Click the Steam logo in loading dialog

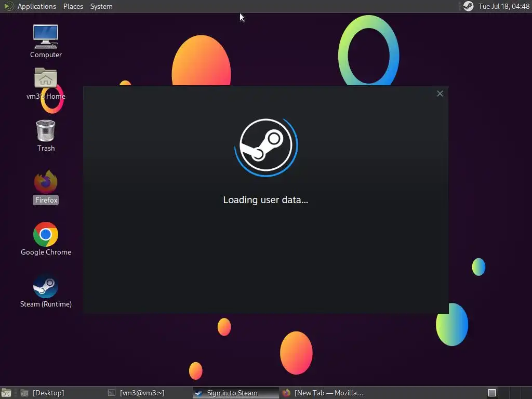click(x=266, y=147)
